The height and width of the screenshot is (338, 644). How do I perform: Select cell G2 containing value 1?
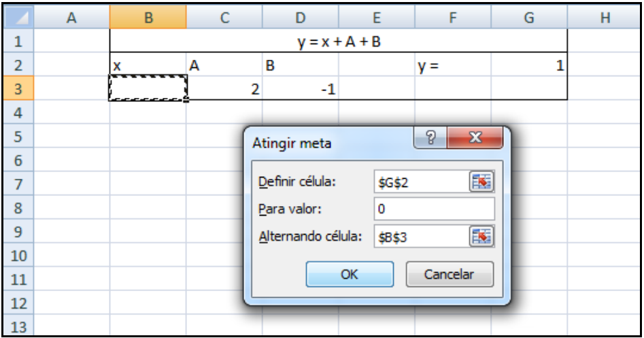tap(528, 66)
